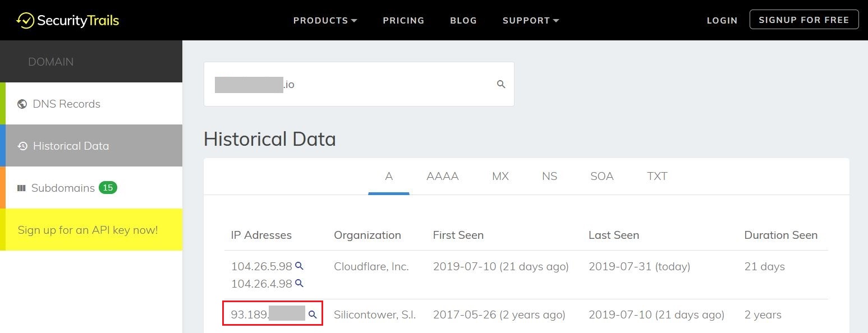Screen dimensions: 868x333
Task: Expand the Support dropdown menu
Action: [x=530, y=21]
